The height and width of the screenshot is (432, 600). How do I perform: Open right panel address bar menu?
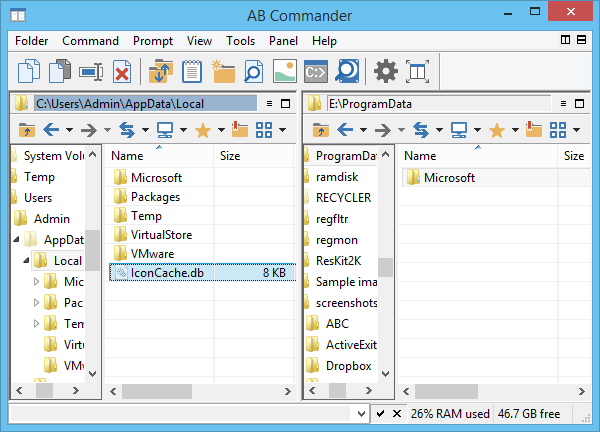coord(563,104)
